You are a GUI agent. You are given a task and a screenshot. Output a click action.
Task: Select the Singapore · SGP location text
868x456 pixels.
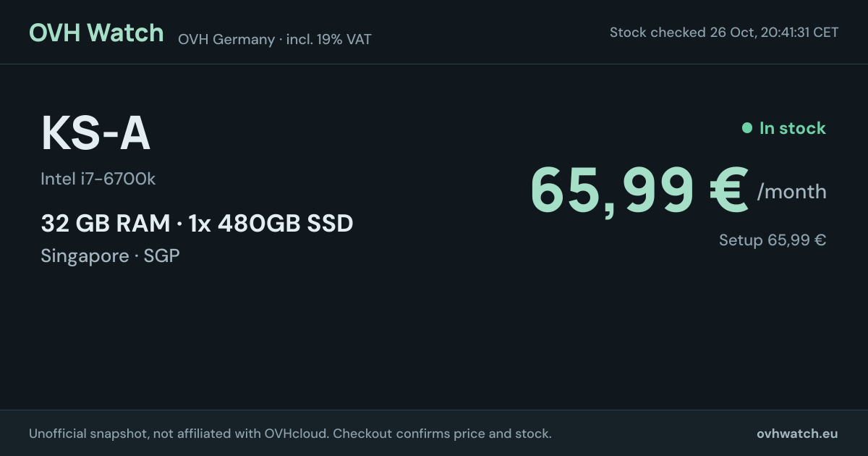110,256
